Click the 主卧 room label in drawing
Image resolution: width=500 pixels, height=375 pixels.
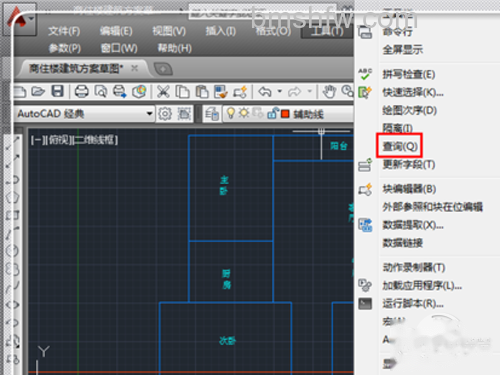click(224, 185)
